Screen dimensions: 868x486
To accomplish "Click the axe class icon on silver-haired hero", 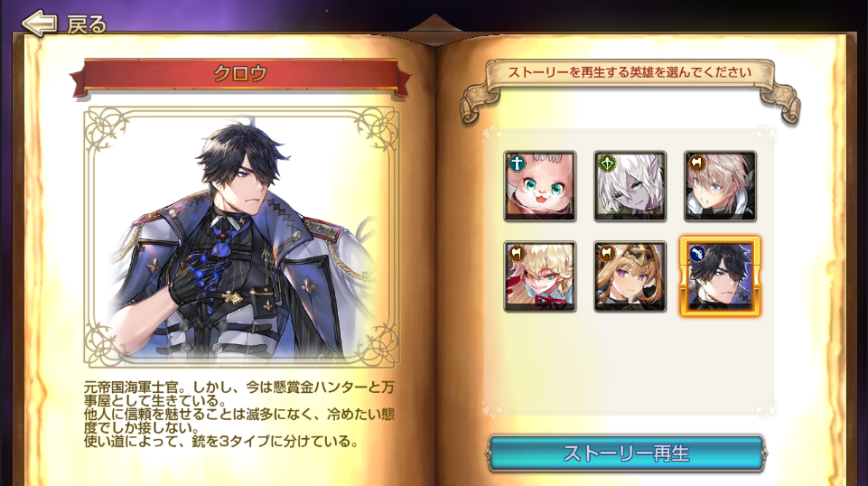I will pyautogui.click(x=697, y=164).
